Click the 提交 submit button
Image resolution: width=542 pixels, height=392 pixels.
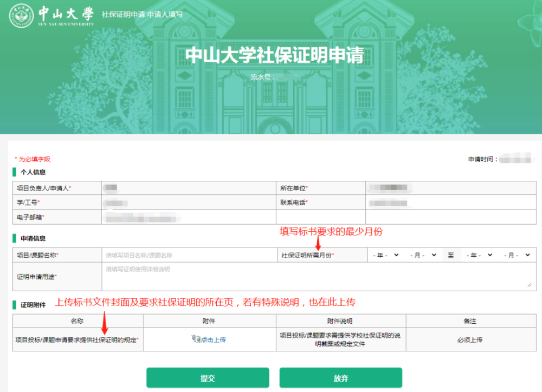point(208,378)
